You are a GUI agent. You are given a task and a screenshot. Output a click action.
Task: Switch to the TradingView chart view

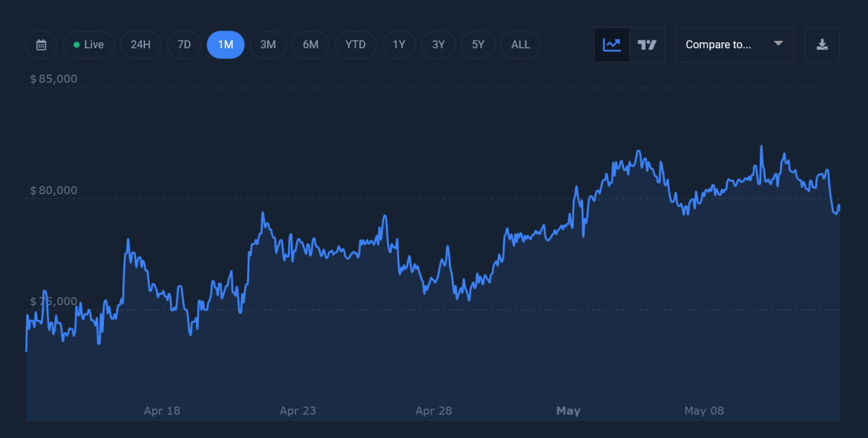(647, 45)
